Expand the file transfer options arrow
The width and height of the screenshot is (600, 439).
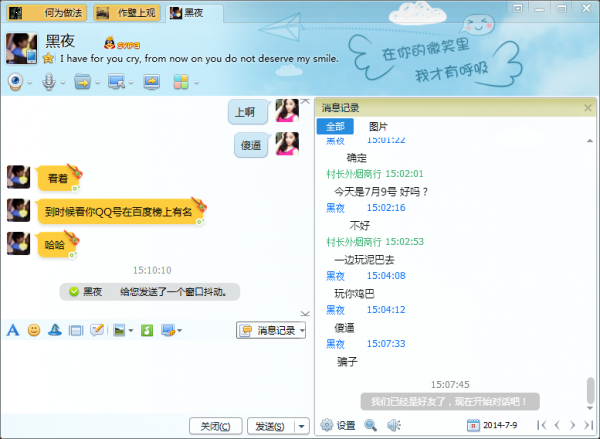(98, 82)
